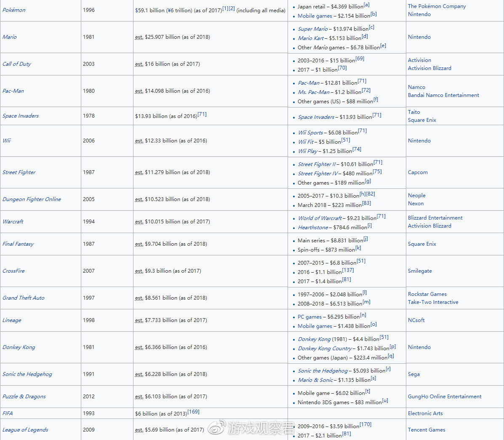The height and width of the screenshot is (440, 504).
Task: Click the Street Fighter franchise name
Action: click(19, 172)
